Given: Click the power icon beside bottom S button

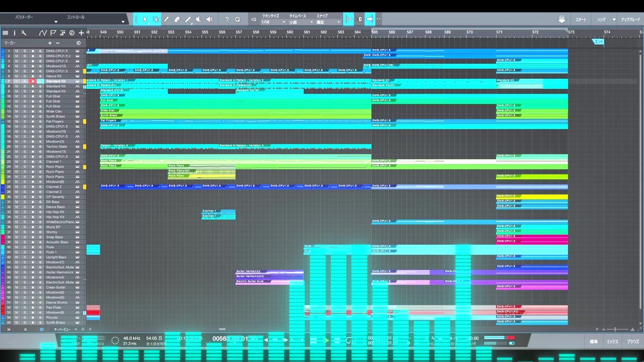Looking at the screenshot, I should [42, 329].
